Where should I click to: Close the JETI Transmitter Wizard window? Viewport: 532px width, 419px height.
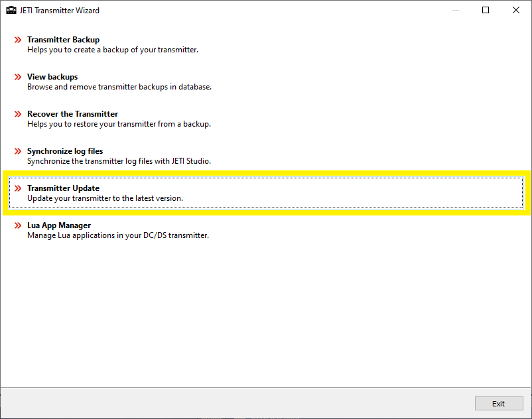515,10
